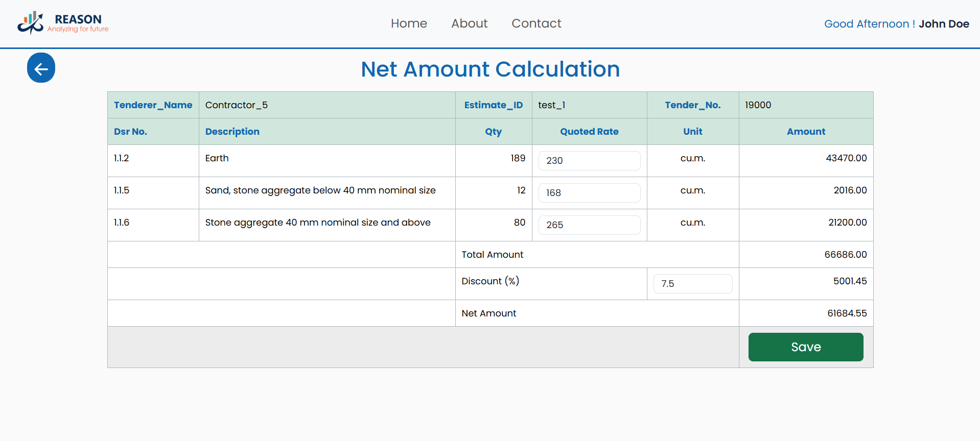
Task: Click the Tender_No. value 19000
Action: point(758,105)
